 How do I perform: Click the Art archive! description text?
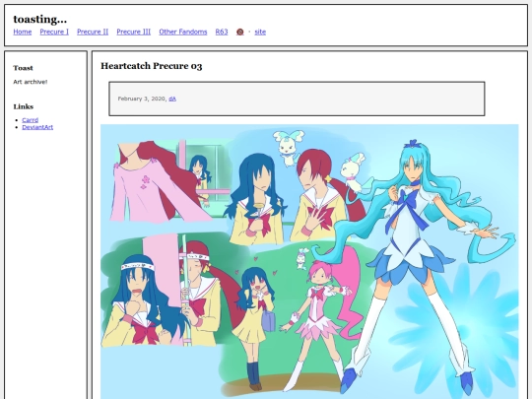[31, 82]
